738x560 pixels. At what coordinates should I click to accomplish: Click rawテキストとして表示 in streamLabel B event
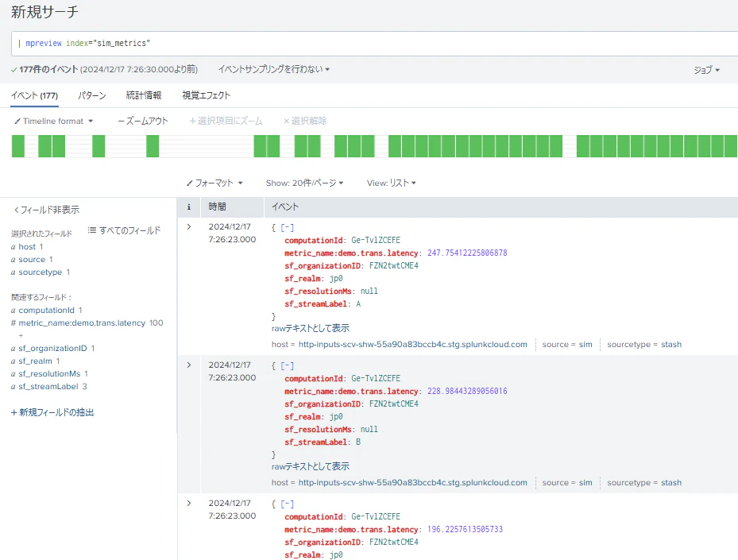311,466
